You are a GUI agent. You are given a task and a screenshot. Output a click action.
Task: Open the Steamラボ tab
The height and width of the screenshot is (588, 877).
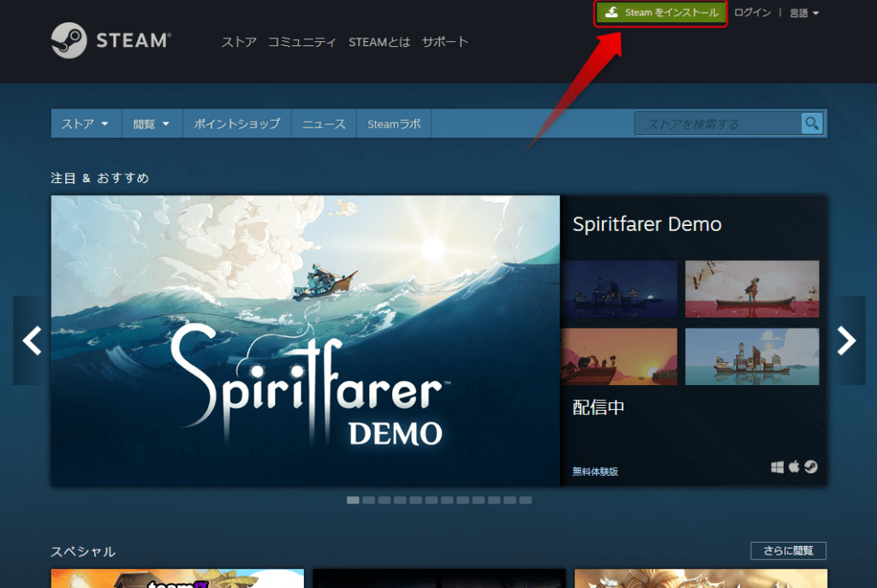pyautogui.click(x=394, y=123)
